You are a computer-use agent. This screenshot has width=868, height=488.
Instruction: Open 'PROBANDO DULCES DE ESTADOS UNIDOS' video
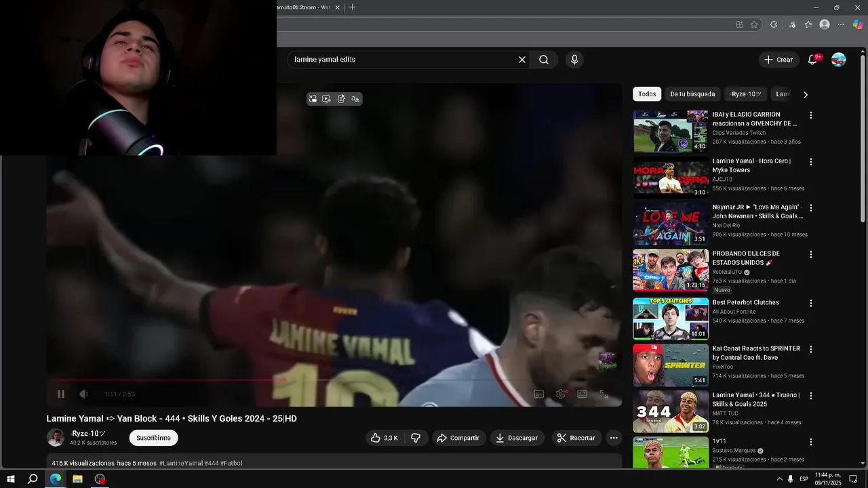746,258
